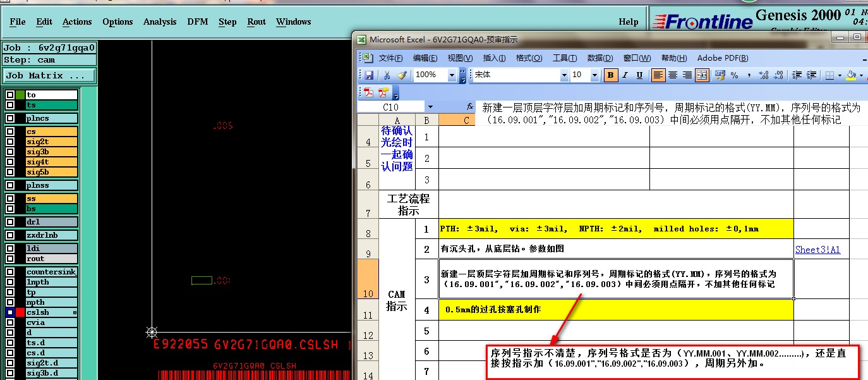Toggle Italic formatting in Excel
Screen dimensions: 868x380
tap(625, 75)
